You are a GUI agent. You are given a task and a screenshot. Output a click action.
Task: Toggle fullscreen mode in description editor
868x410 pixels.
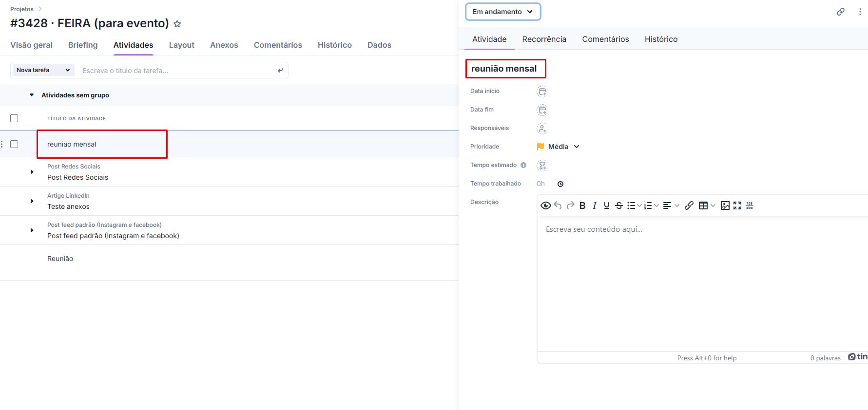(x=737, y=205)
